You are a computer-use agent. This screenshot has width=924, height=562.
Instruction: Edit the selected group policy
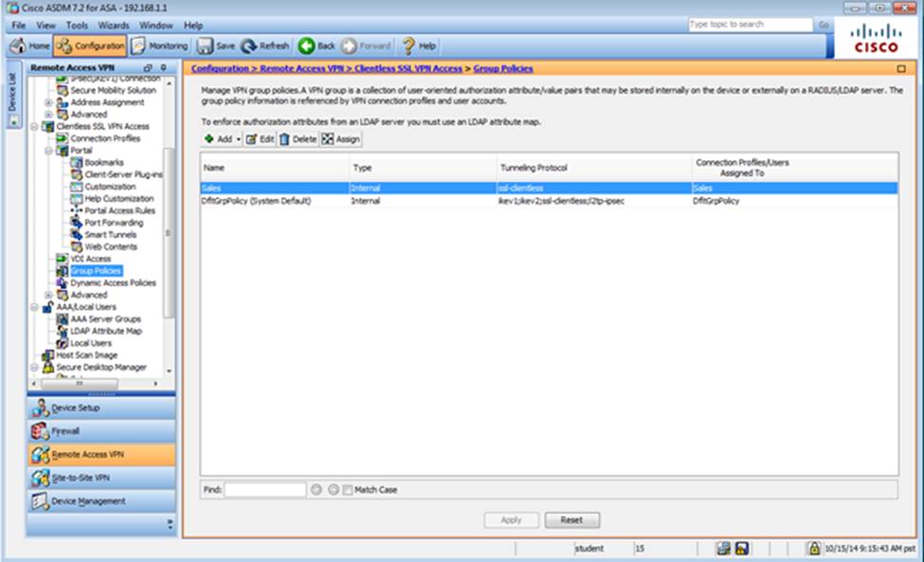[x=260, y=139]
